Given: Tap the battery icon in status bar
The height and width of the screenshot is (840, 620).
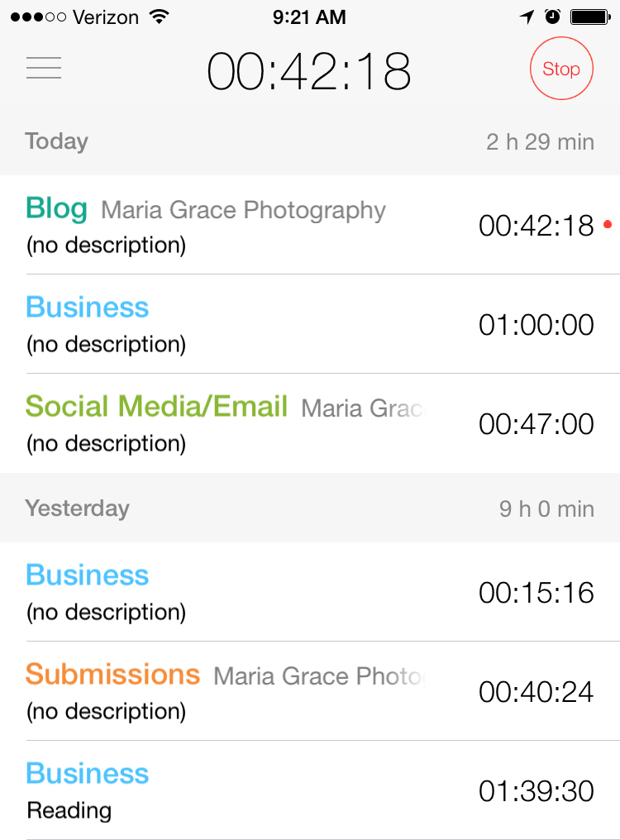Looking at the screenshot, I should [590, 17].
